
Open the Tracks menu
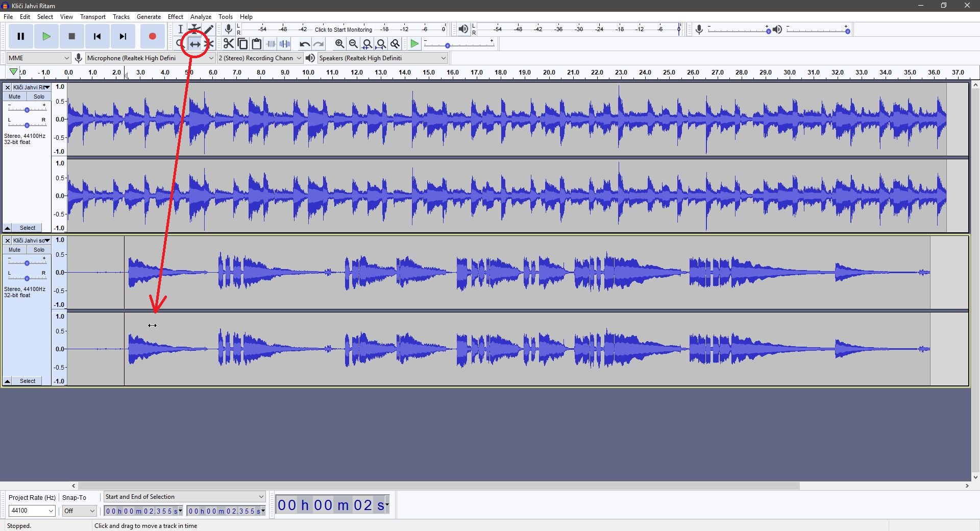(121, 16)
